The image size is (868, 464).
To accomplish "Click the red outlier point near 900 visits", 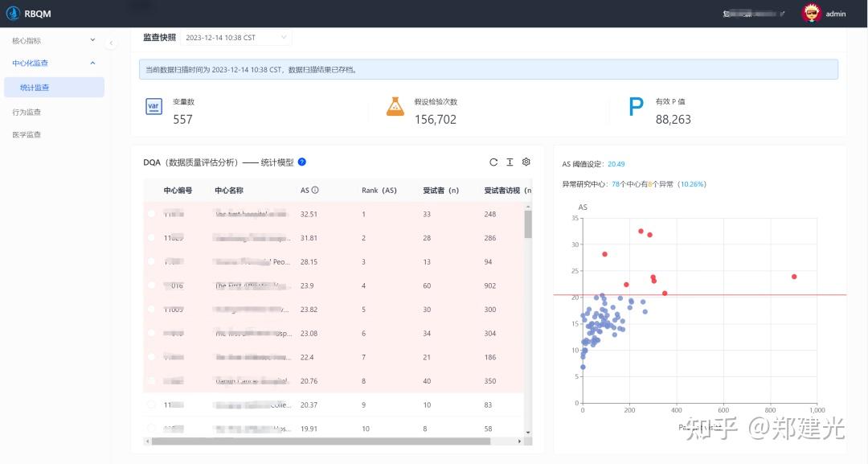I will pyautogui.click(x=794, y=277).
